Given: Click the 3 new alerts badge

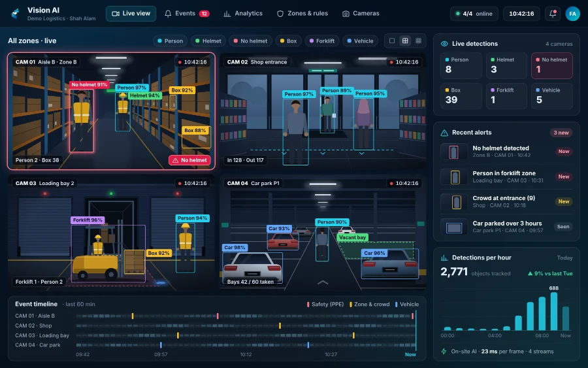Looking at the screenshot, I should pos(561,133).
